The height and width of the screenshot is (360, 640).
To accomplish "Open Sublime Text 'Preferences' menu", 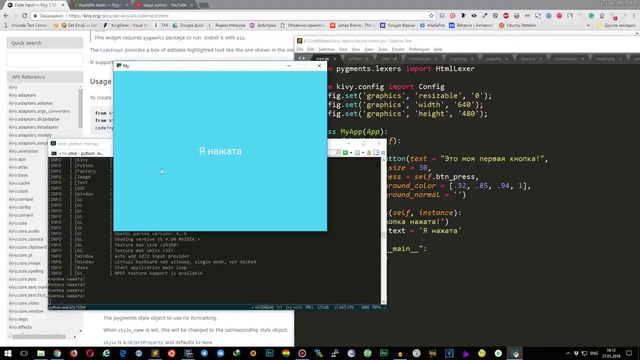I will [x=419, y=49].
